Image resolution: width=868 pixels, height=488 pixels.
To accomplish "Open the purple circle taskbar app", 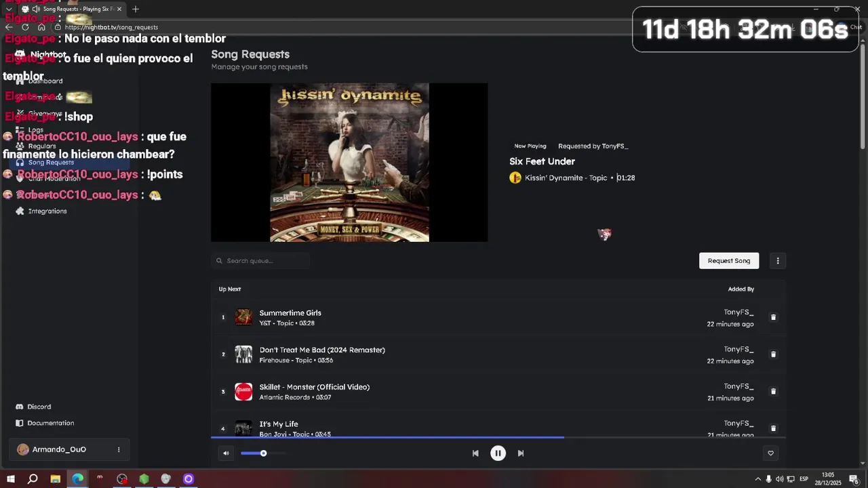I will point(189,479).
